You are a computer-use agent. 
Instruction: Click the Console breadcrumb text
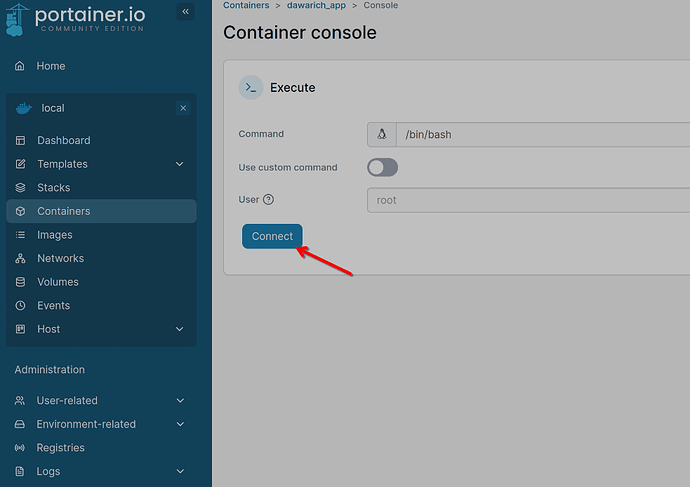[381, 5]
